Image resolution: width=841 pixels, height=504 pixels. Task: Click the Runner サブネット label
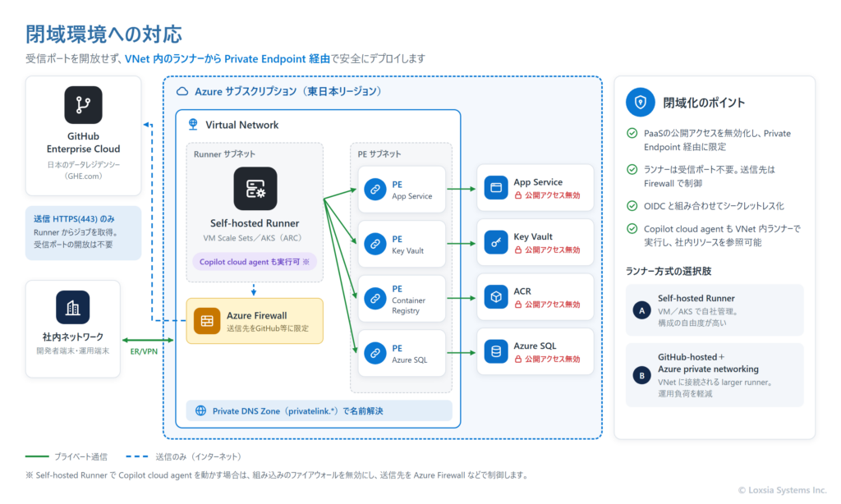(x=224, y=153)
